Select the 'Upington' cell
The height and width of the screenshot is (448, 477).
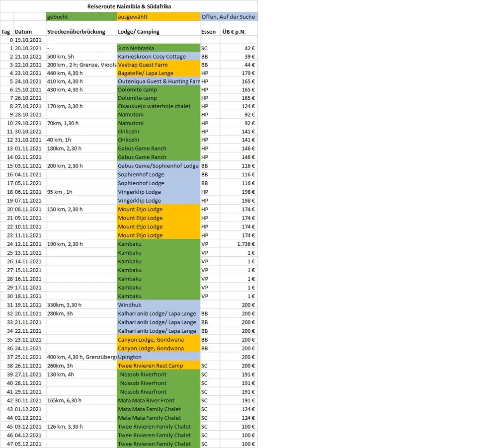pyautogui.click(x=159, y=357)
